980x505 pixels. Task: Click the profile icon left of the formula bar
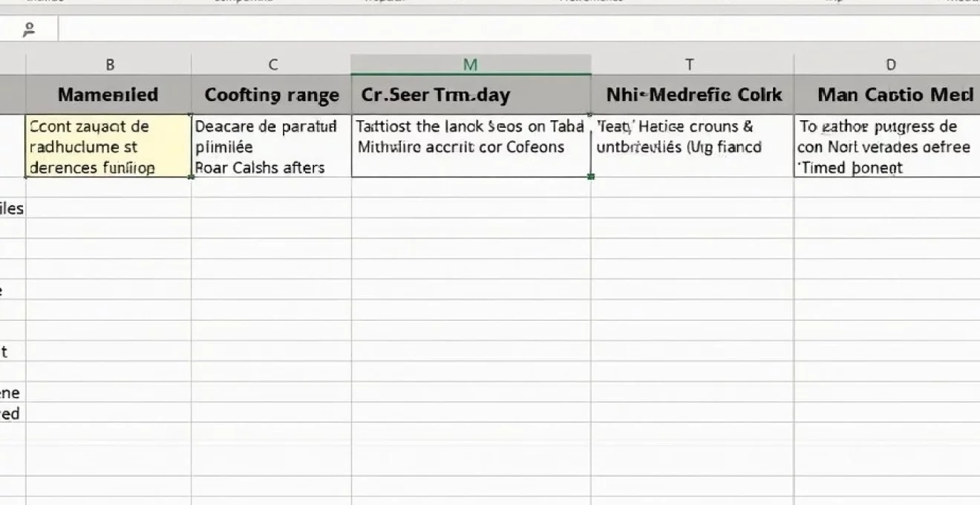tap(29, 28)
